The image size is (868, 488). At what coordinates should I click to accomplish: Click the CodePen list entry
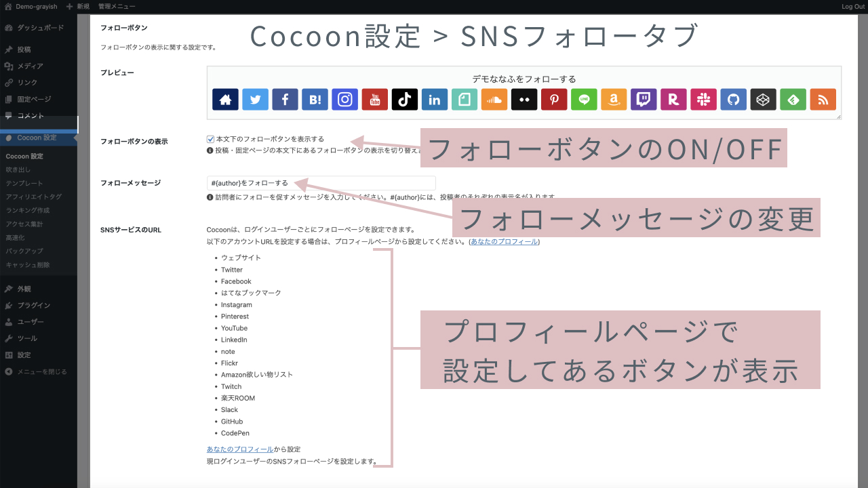tap(235, 433)
